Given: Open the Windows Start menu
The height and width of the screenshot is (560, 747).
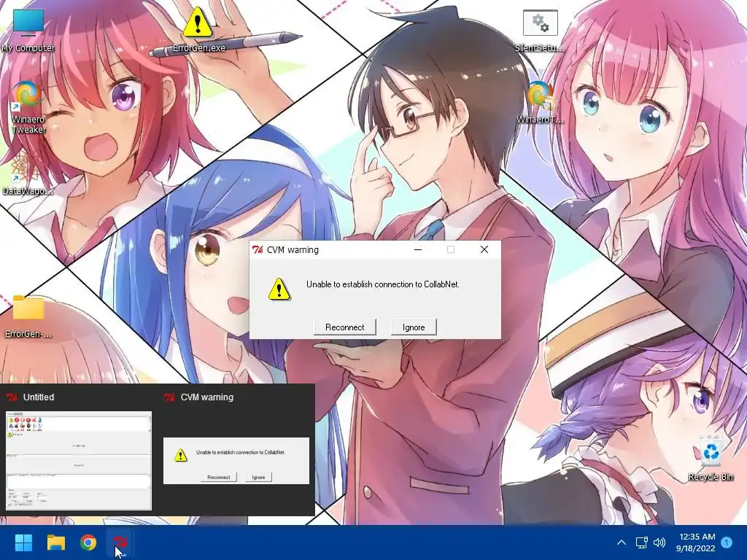Looking at the screenshot, I should point(23,542).
